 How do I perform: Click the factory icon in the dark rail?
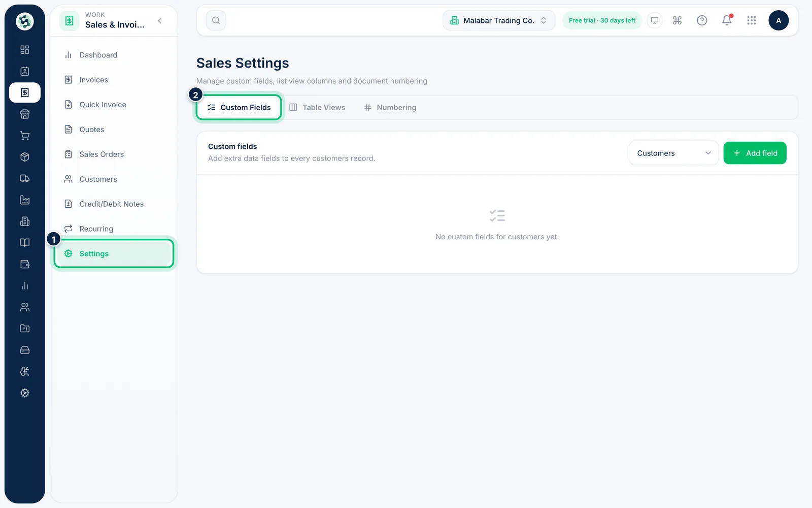click(24, 200)
